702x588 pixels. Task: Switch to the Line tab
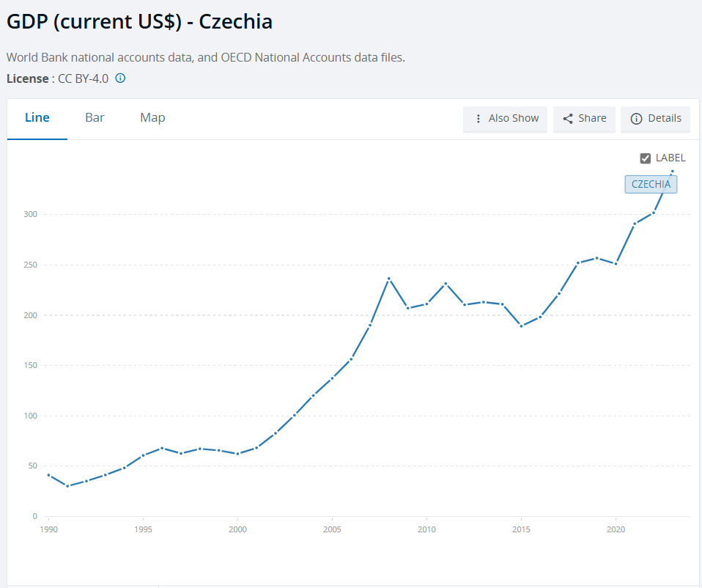pyautogui.click(x=37, y=117)
